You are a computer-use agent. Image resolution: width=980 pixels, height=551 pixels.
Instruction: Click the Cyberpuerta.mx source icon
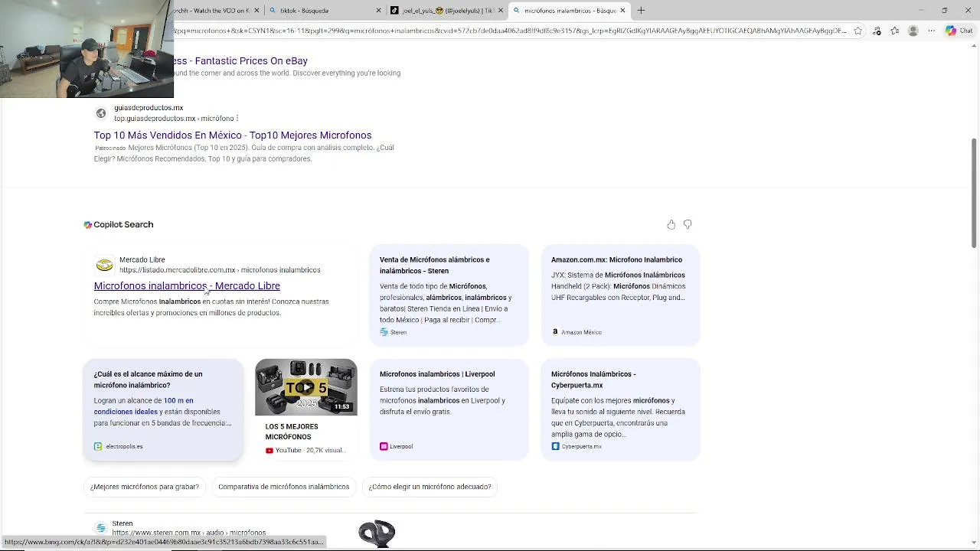pyautogui.click(x=555, y=446)
